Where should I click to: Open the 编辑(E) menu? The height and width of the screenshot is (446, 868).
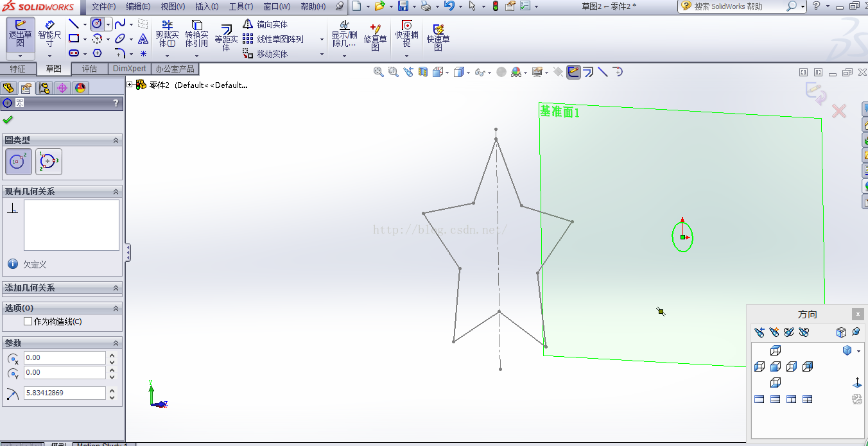138,6
